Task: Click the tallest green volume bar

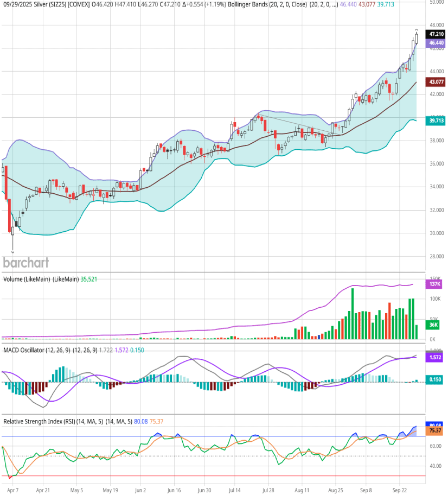Action: (x=353, y=314)
